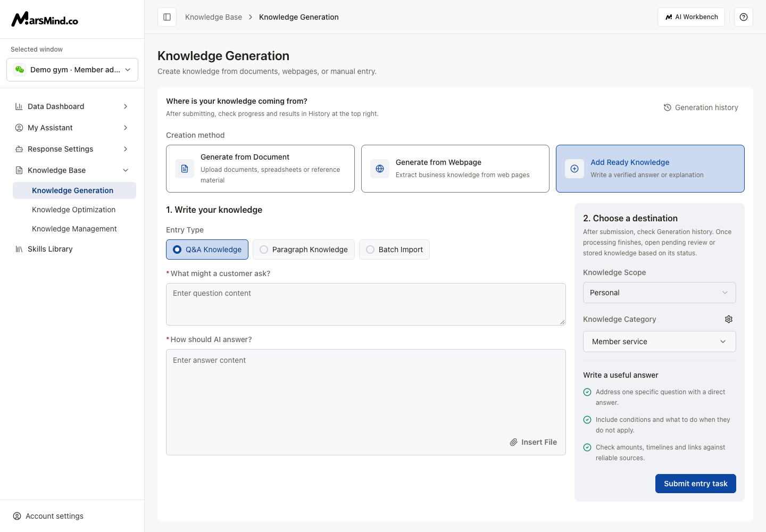Select Batch Import entry type

tap(394, 250)
